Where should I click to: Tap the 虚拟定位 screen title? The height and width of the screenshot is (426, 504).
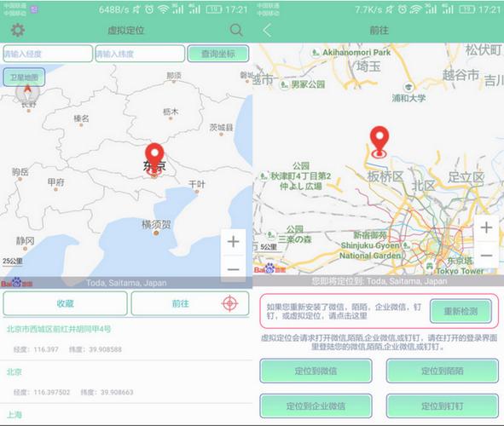pyautogui.click(x=126, y=31)
